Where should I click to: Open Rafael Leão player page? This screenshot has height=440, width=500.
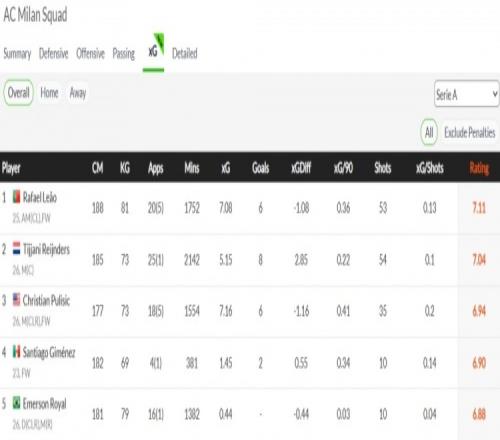coord(40,197)
